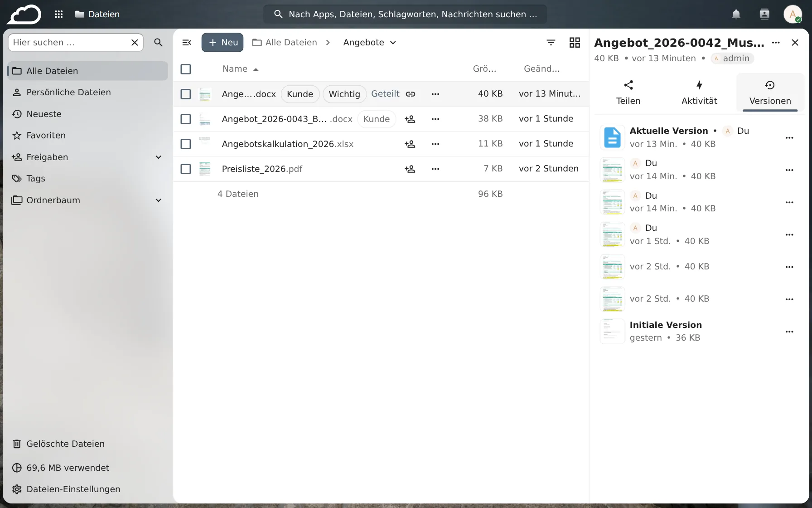The height and width of the screenshot is (508, 812).
Task: Open the file list filter icon
Action: 551,42
